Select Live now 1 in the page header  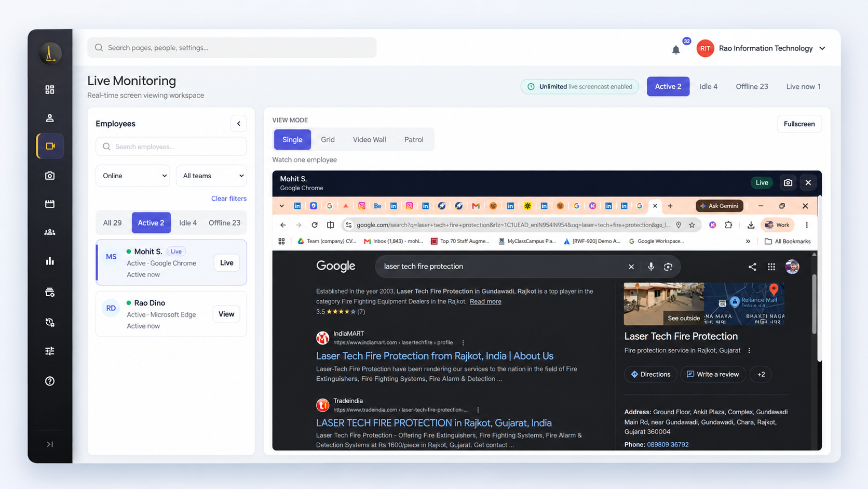click(x=803, y=86)
